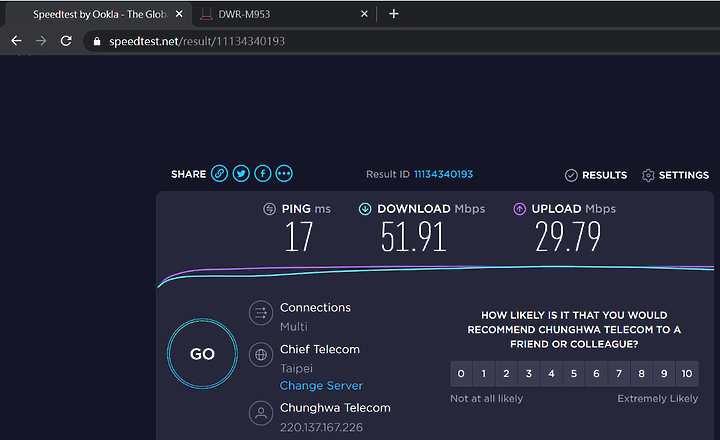The height and width of the screenshot is (440, 720).
Task: Rate recommendation score 6
Action: (596, 373)
